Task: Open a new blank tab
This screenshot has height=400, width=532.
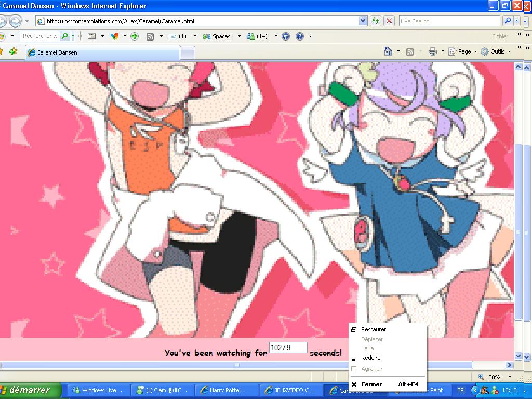Action: 188,52
